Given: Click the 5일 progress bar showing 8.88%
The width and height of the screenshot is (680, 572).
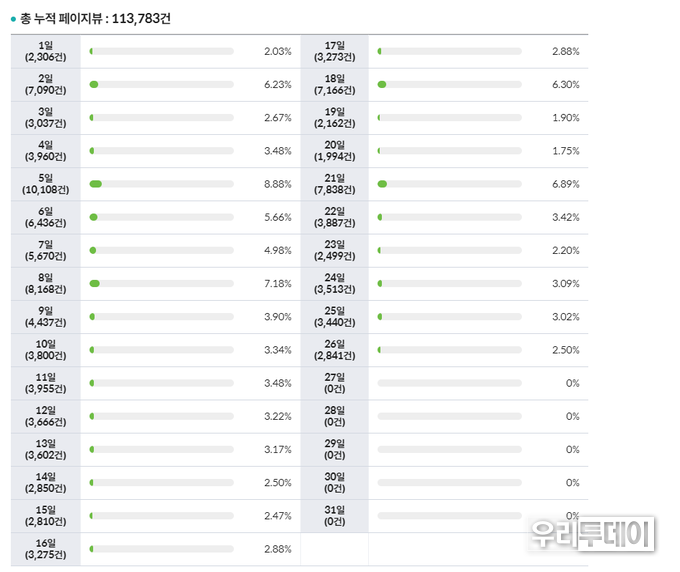Looking at the screenshot, I should (x=161, y=184).
